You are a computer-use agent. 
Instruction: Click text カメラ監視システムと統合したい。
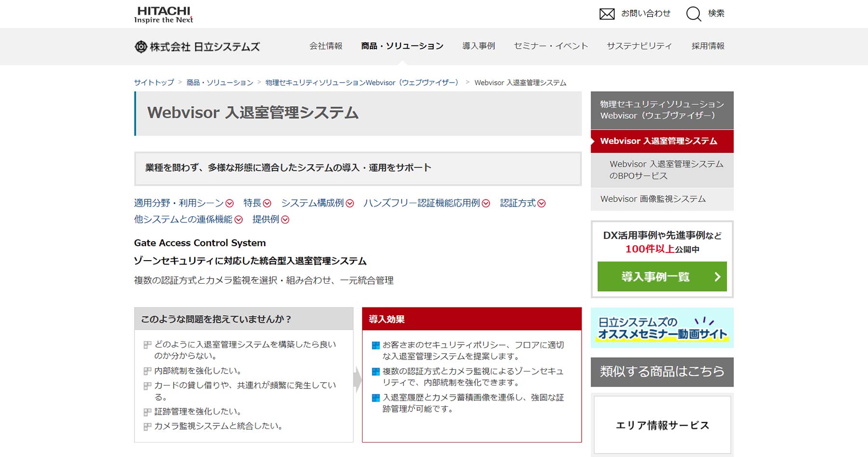[x=218, y=426]
